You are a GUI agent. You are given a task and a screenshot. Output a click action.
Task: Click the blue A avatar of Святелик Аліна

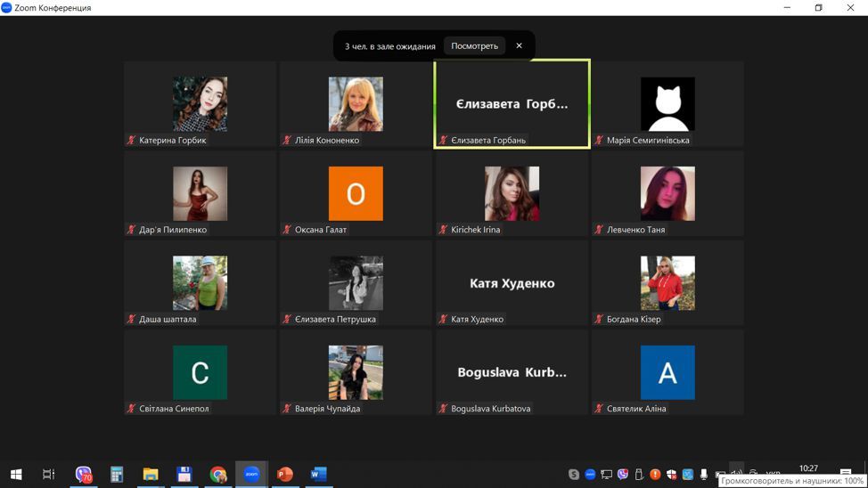coord(667,372)
